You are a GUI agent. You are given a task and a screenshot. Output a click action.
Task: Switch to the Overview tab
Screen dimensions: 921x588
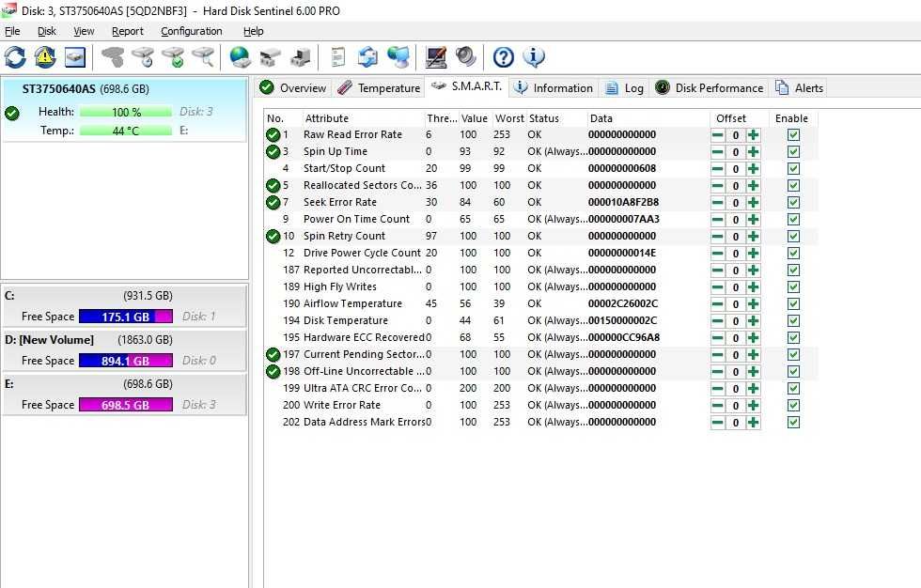(293, 88)
